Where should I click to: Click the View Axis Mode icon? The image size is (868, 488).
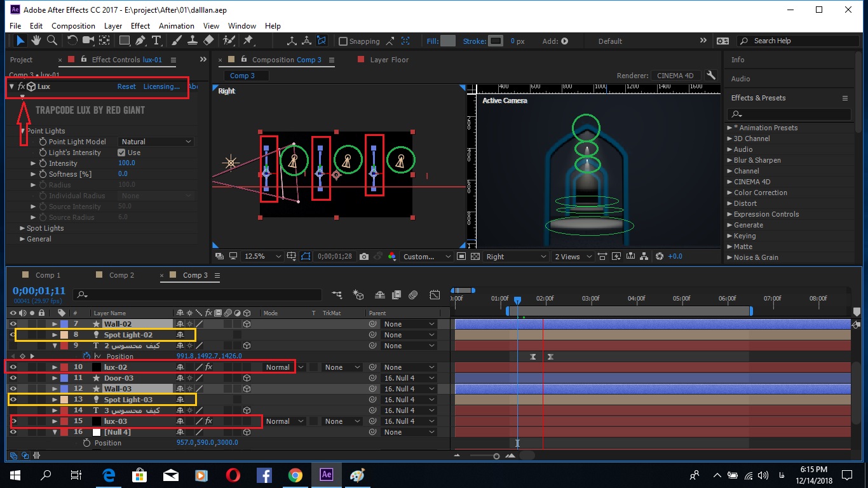pos(322,41)
